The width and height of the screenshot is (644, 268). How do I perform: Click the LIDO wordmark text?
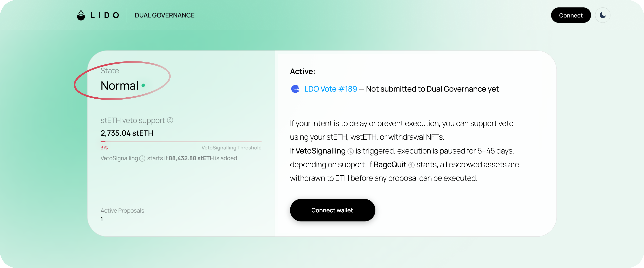pyautogui.click(x=104, y=15)
